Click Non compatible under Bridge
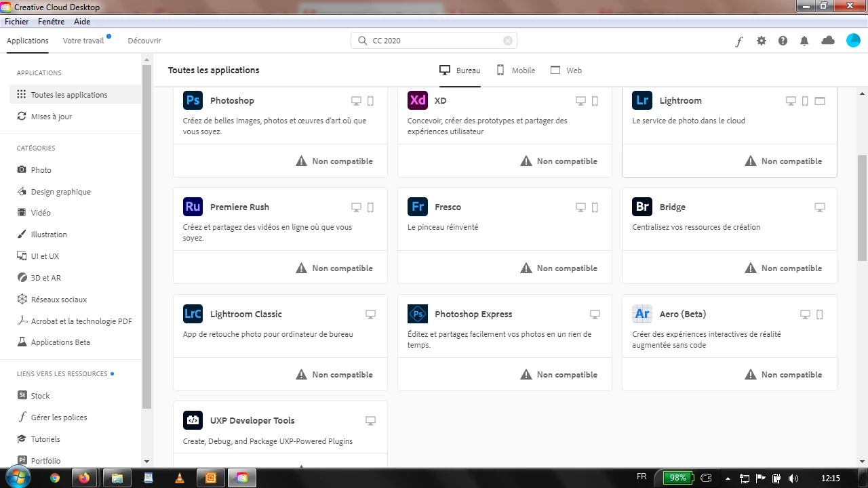868x488 pixels. click(783, 268)
